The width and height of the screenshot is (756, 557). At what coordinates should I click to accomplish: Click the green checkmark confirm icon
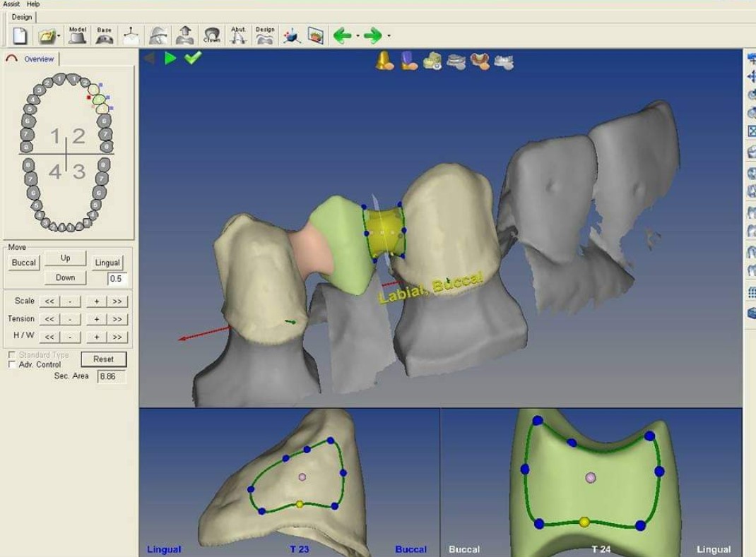(x=192, y=58)
